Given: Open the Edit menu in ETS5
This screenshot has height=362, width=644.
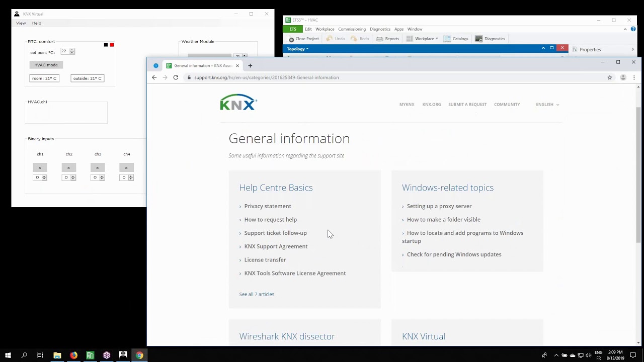Looking at the screenshot, I should [x=308, y=29].
